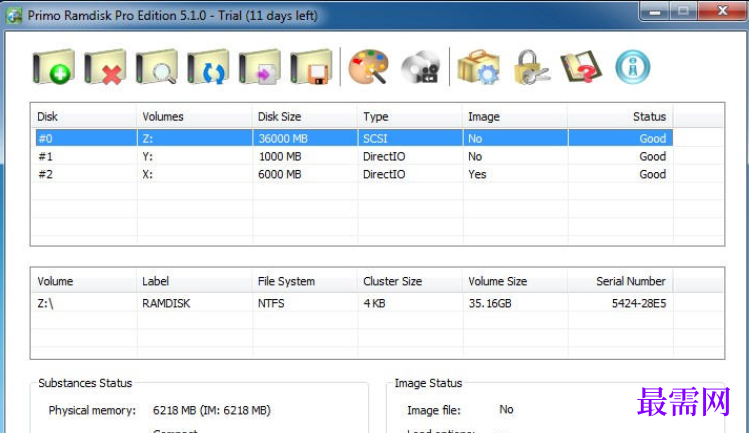Click the Type column header

coord(410,117)
